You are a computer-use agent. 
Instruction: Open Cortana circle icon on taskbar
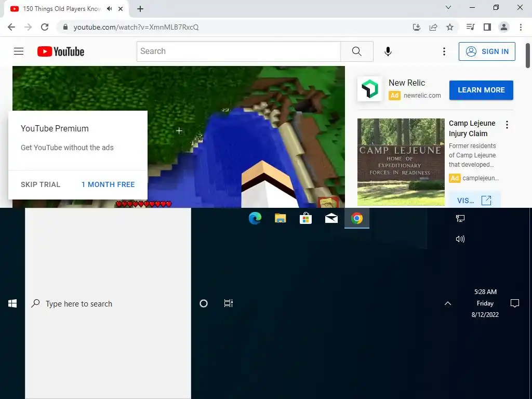click(x=204, y=303)
